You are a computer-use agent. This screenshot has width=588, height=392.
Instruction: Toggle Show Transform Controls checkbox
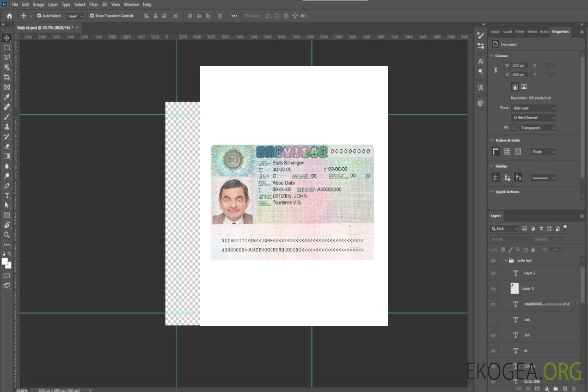[92, 16]
